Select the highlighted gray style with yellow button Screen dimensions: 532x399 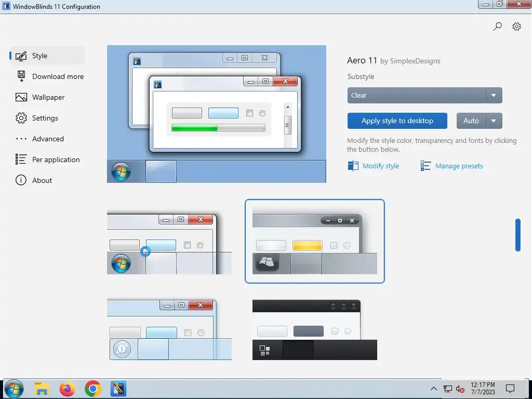click(314, 241)
